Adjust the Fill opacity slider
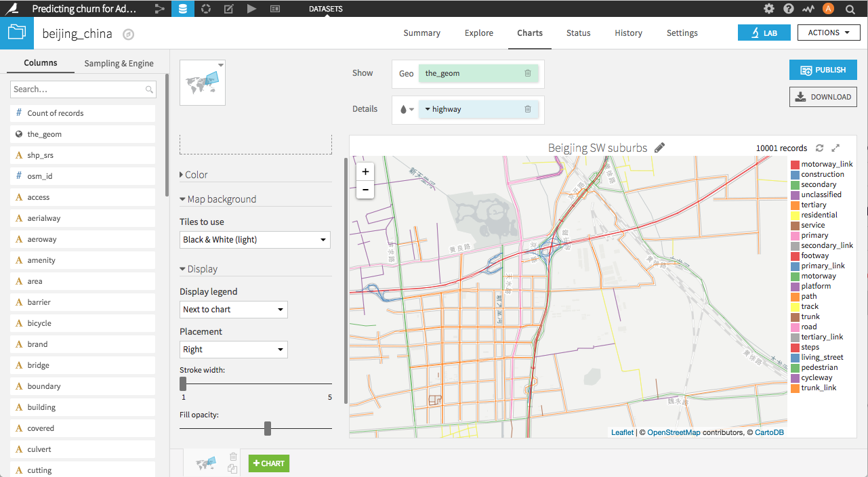Viewport: 868px width, 477px height. click(267, 428)
